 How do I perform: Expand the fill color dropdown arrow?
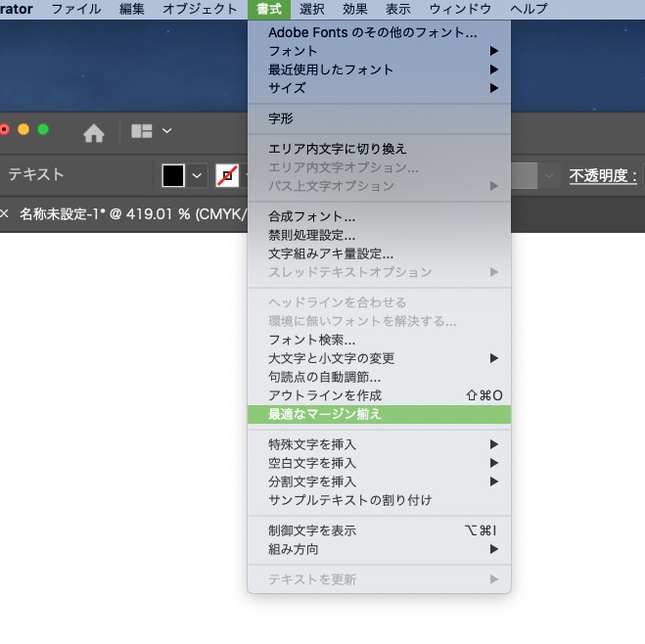coord(197,175)
